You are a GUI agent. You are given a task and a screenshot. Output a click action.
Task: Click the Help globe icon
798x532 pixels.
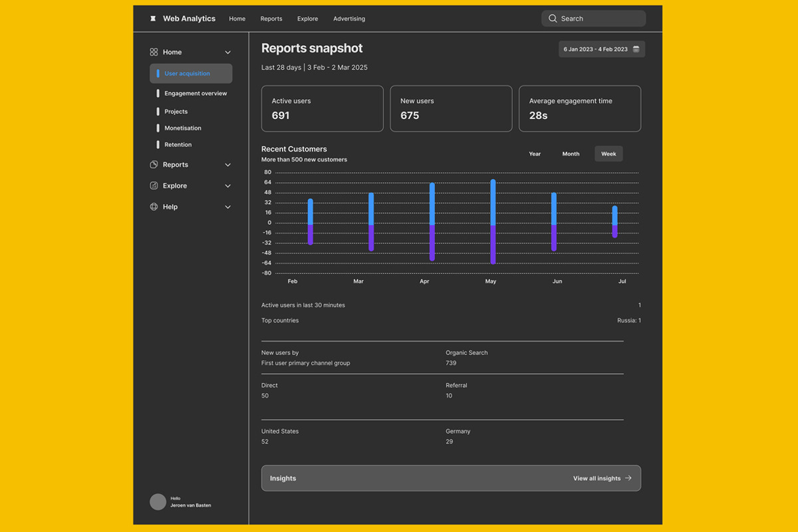(154, 207)
